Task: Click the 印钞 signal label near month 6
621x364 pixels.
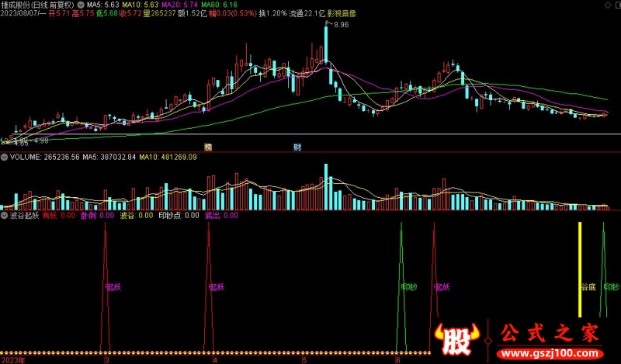Action: coord(410,287)
